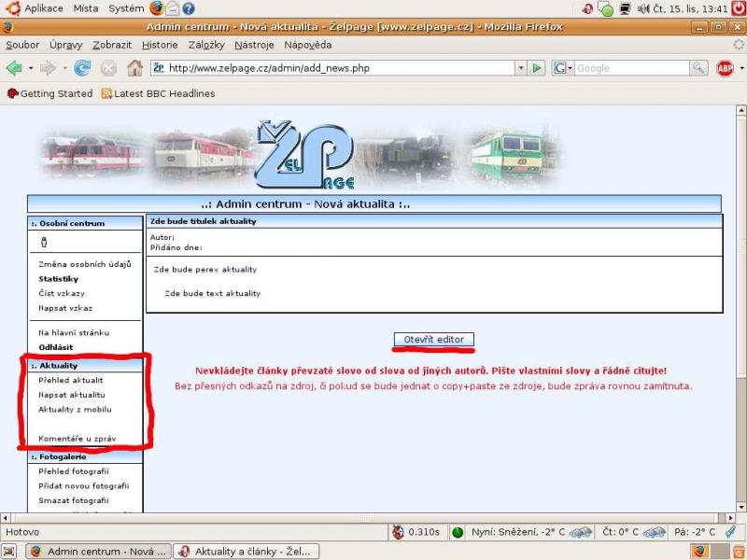Viewport: 747px width, 560px height.
Task: Reload the page with the refresh icon
Action: [82, 68]
